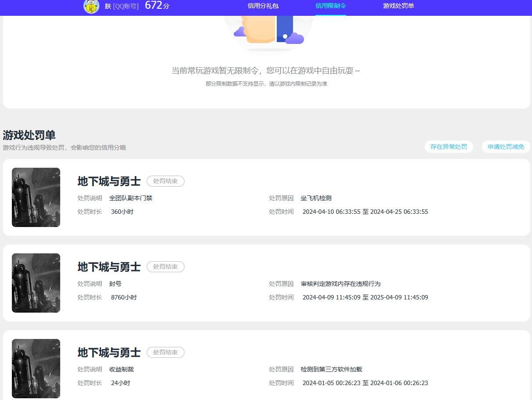
Task: Click the penalty description 封号
Action: click(116, 284)
